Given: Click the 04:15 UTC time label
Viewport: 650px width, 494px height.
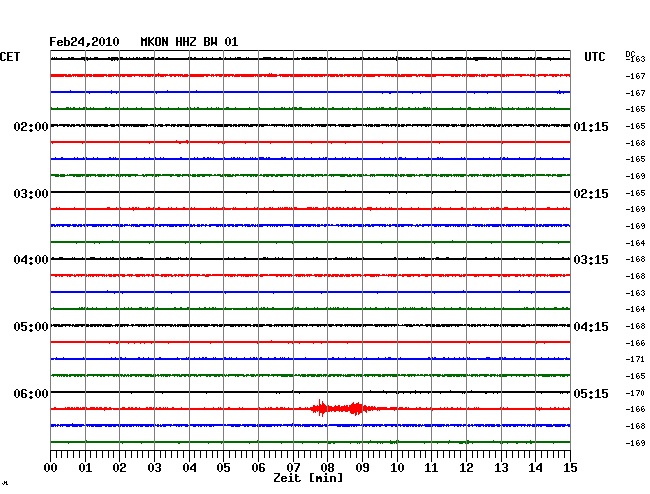Looking at the screenshot, I should point(591,327).
